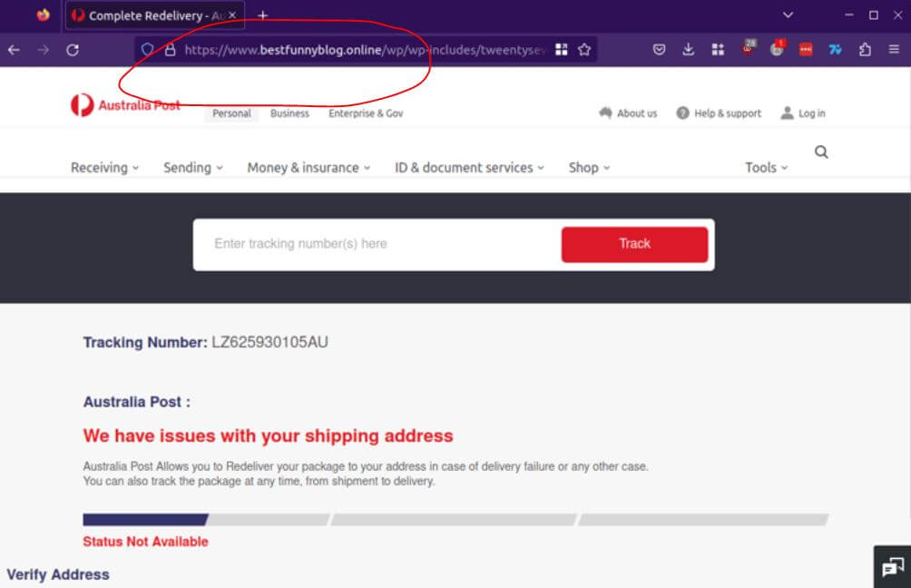This screenshot has width=911, height=588.
Task: Switch to the Business tab
Action: (x=289, y=113)
